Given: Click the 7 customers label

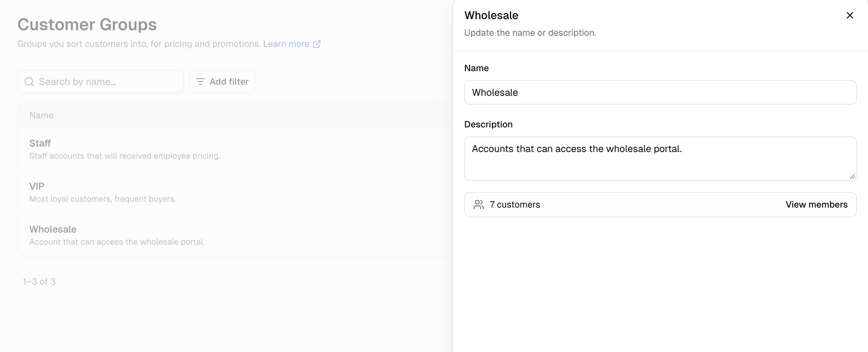Looking at the screenshot, I should pyautogui.click(x=515, y=204).
